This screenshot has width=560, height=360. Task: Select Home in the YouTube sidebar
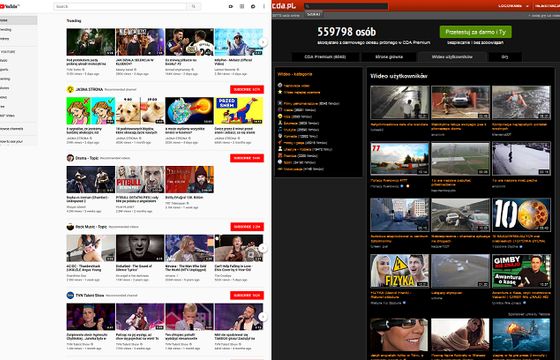coord(18,20)
